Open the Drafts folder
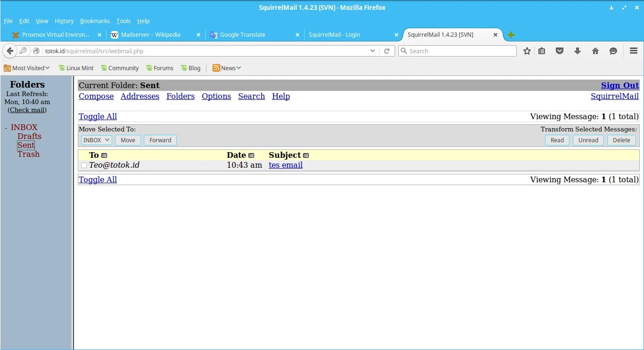 click(29, 136)
